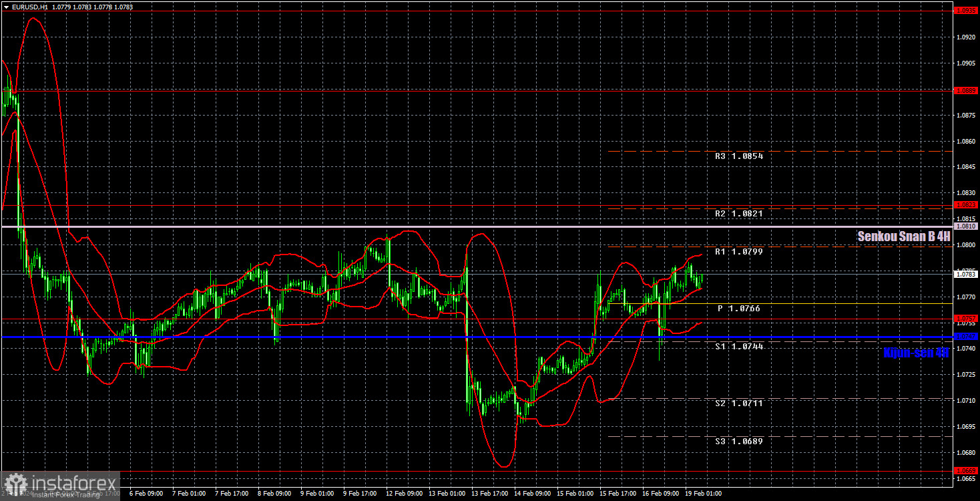
Task: Click the 13 Feb 01:00 time label
Action: (x=447, y=494)
